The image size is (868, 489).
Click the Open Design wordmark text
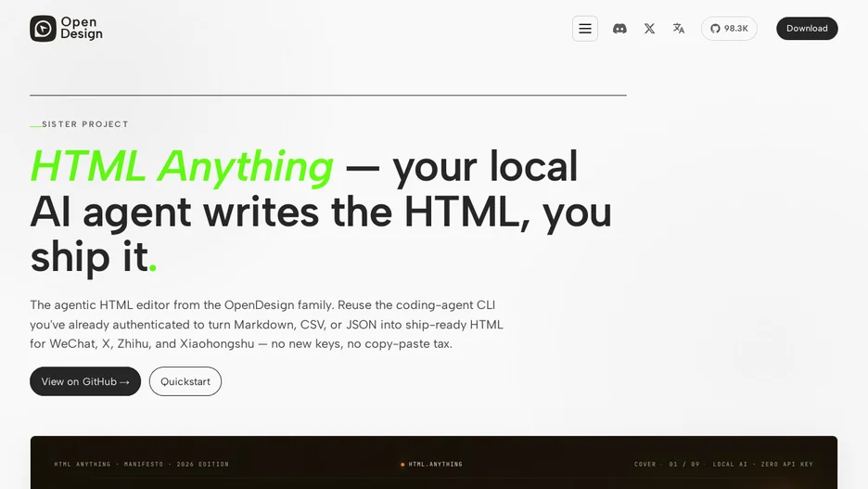tap(82, 28)
